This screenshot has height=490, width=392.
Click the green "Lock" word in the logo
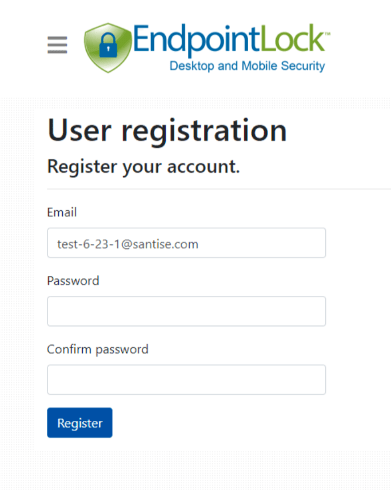[292, 38]
